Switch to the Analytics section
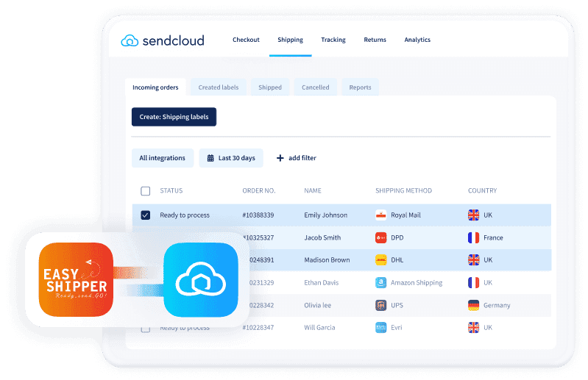 [x=417, y=40]
